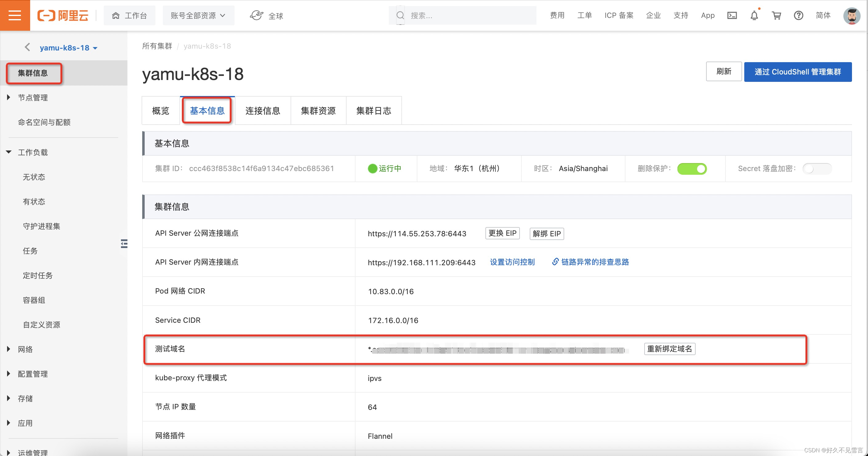Open 容器组

(x=34, y=300)
